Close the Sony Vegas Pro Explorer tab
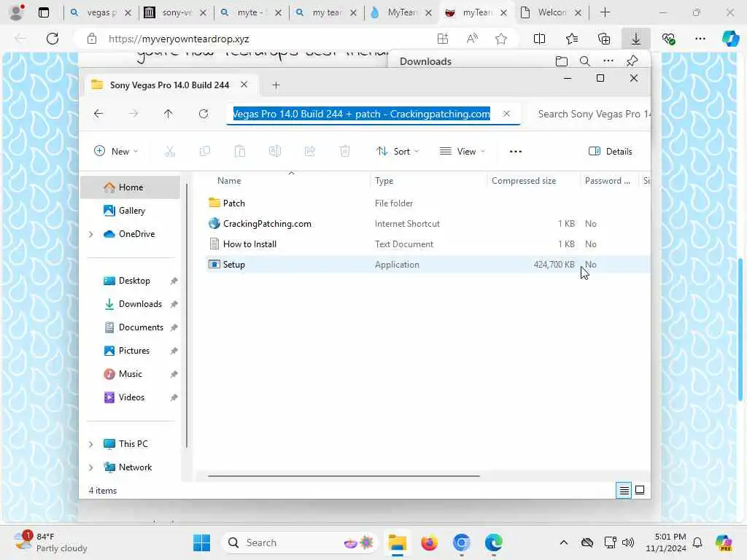This screenshot has height=560, width=747. pos(244,85)
